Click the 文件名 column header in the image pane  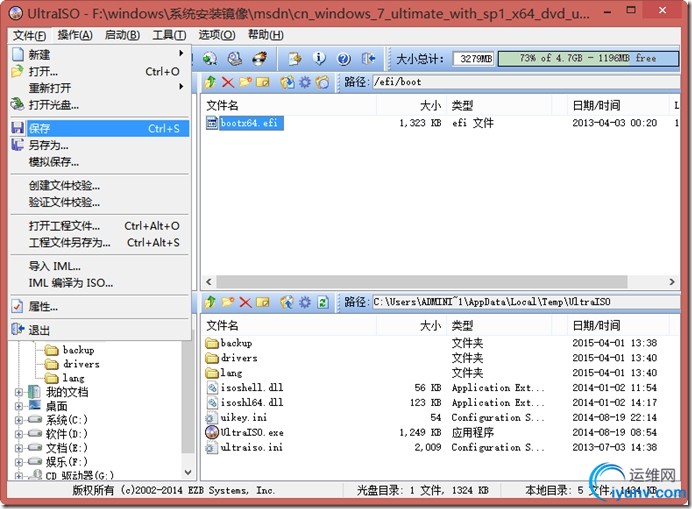tap(289, 106)
